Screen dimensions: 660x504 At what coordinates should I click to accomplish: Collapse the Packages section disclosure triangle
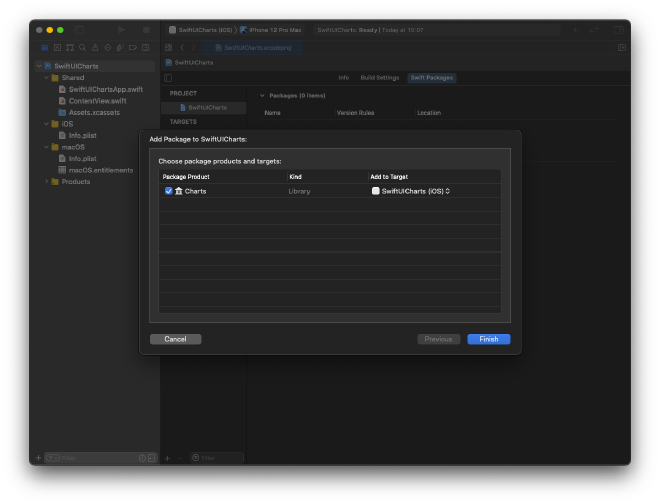click(262, 96)
